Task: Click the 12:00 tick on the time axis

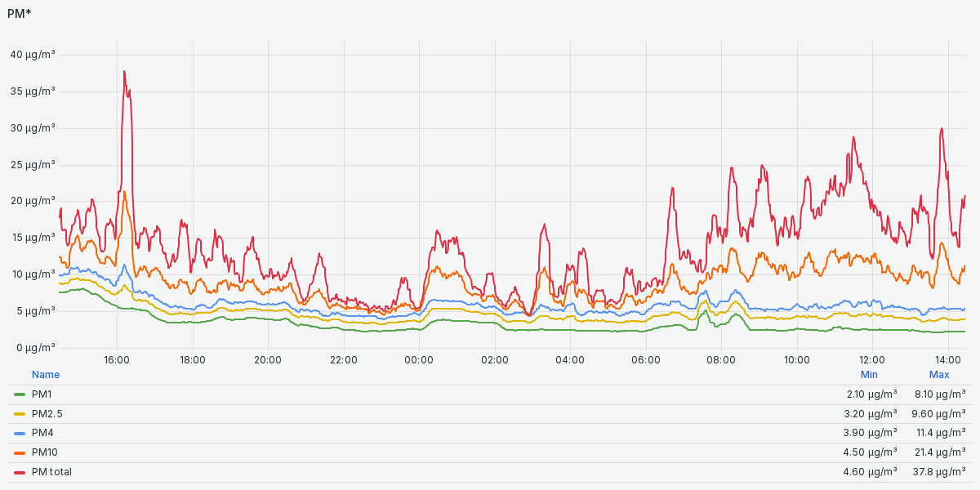Action: pyautogui.click(x=872, y=359)
